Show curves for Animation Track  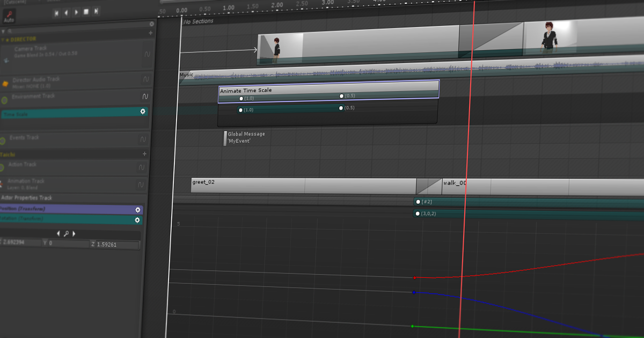click(x=141, y=185)
